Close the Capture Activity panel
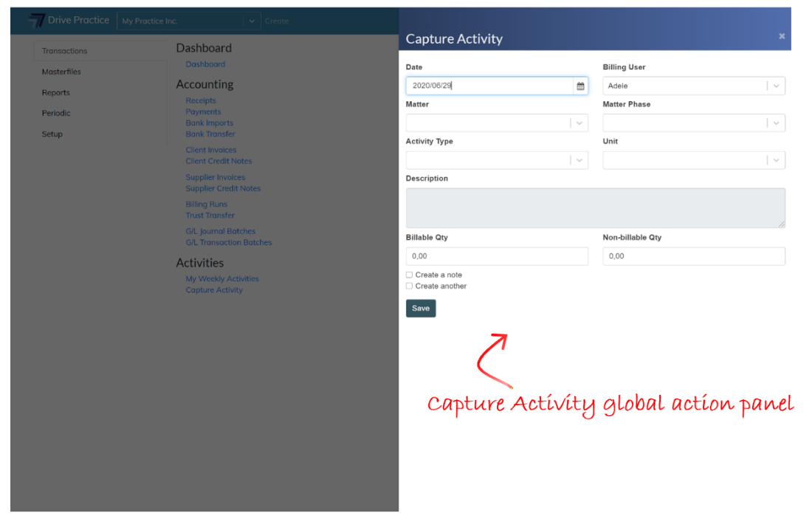Image resolution: width=812 pixels, height=524 pixels. (x=782, y=36)
